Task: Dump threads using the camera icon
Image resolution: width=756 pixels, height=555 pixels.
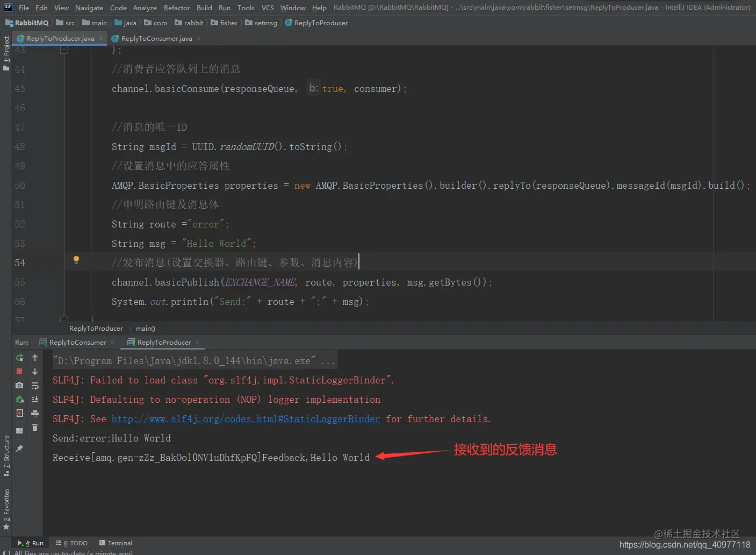Action: click(x=19, y=386)
